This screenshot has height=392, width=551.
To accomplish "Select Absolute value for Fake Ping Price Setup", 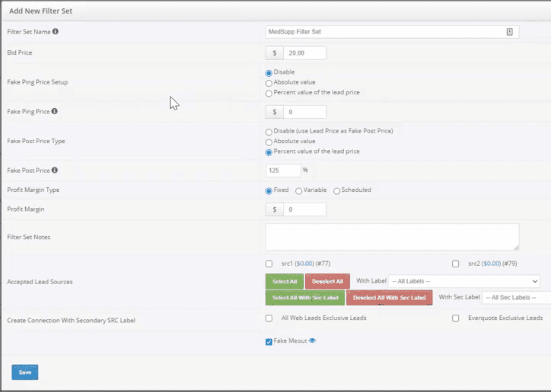I will (x=269, y=83).
